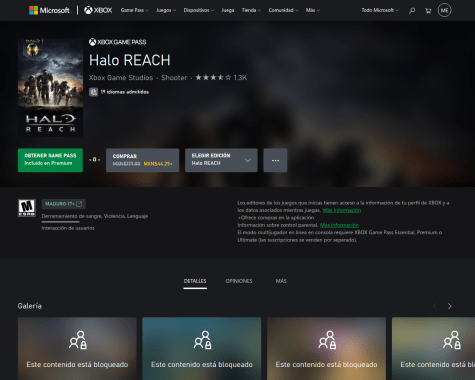Switch to the Detalles tab
475x380 pixels.
pos(195,281)
